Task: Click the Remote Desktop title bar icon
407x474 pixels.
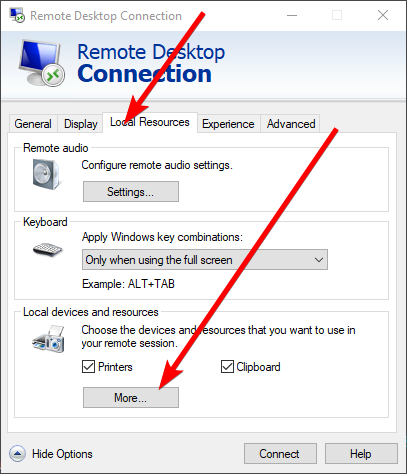Action: tap(17, 15)
